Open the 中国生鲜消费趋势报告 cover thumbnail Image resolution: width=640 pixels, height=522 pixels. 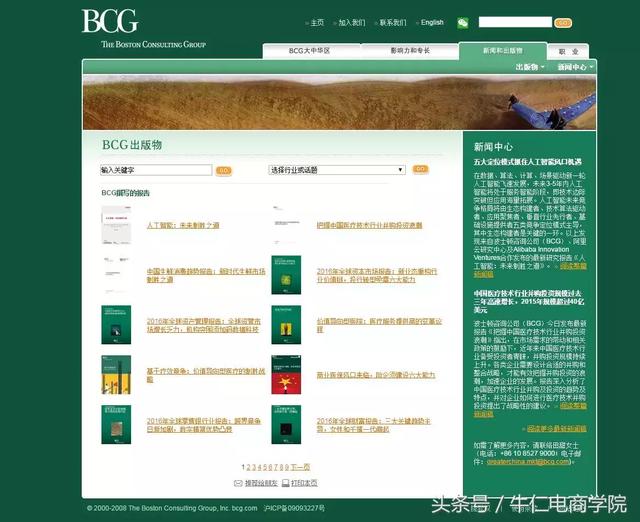tap(116, 275)
